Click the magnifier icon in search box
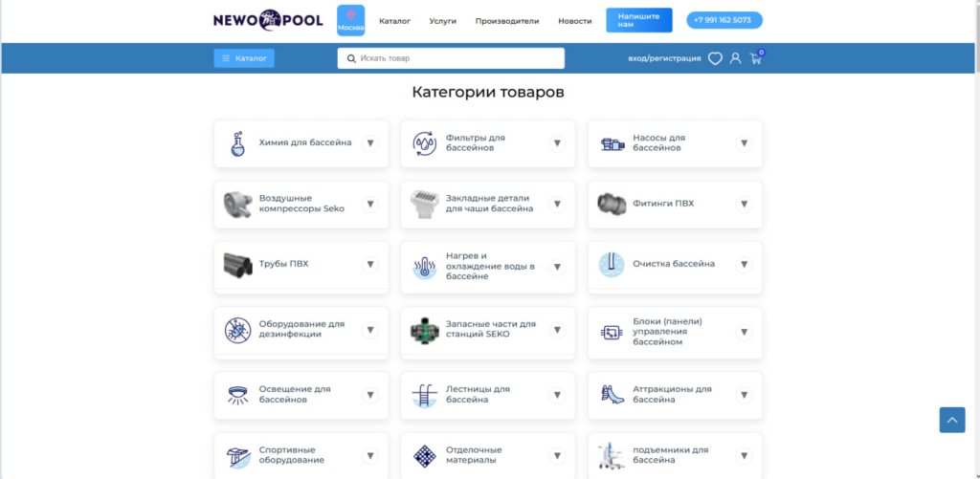This screenshot has height=479, width=980. click(352, 58)
